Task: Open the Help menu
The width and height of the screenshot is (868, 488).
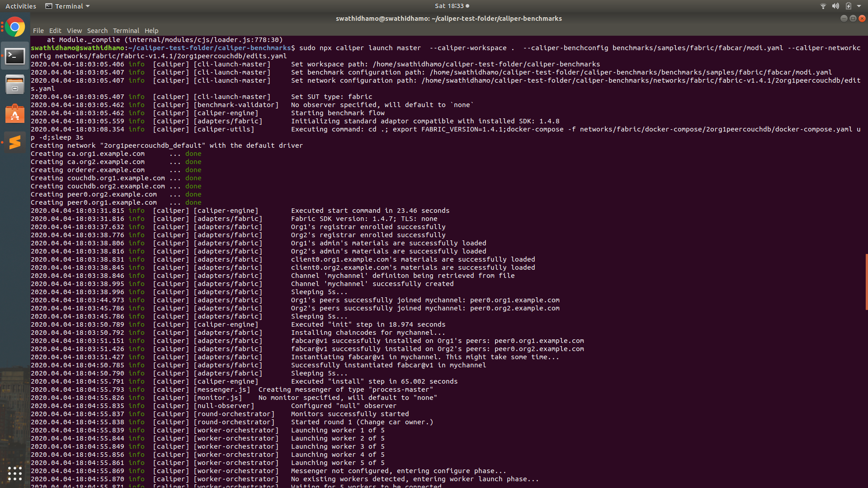Action: point(151,31)
